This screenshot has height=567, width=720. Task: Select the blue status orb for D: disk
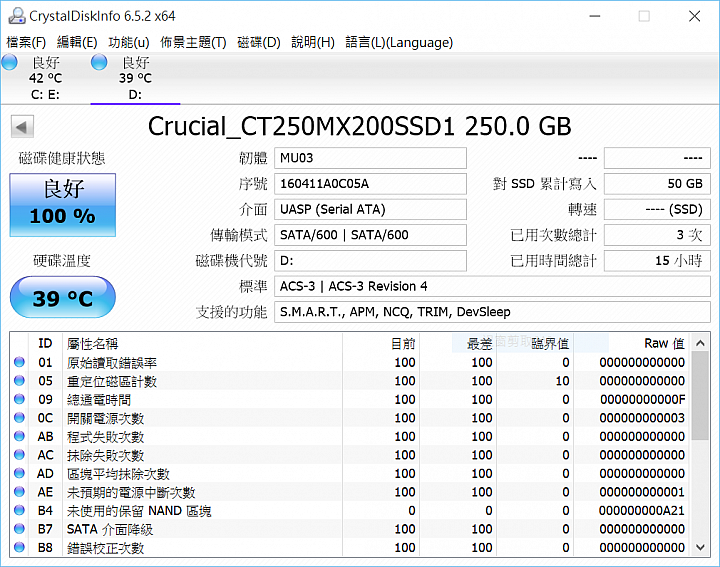click(99, 62)
